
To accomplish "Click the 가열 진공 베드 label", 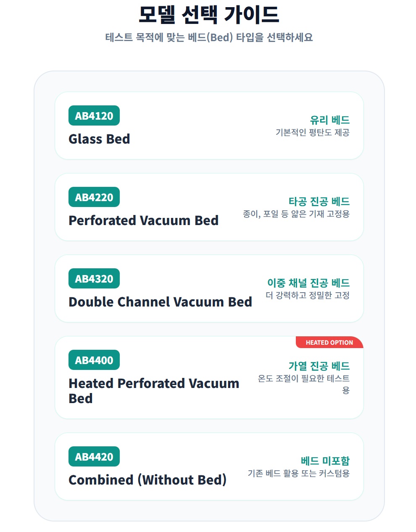I will (x=319, y=366).
